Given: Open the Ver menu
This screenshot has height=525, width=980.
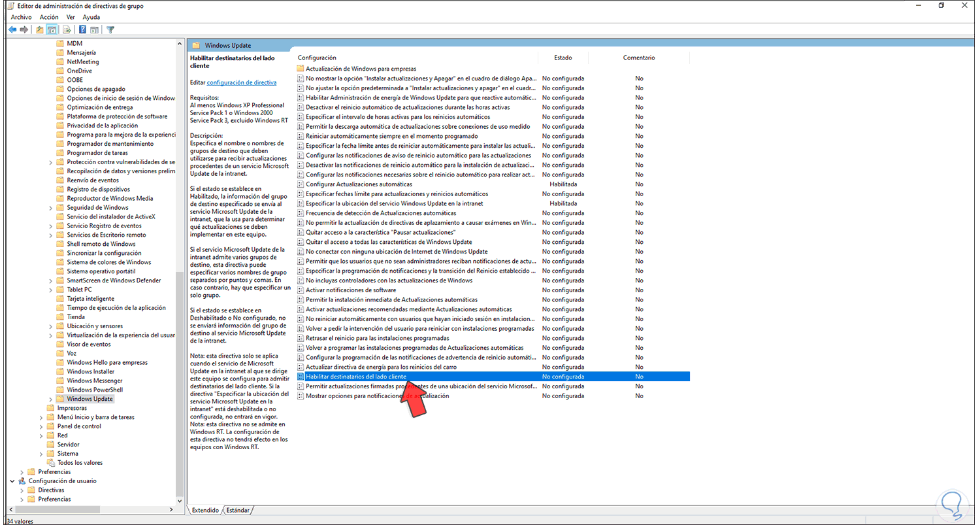Looking at the screenshot, I should click(71, 17).
